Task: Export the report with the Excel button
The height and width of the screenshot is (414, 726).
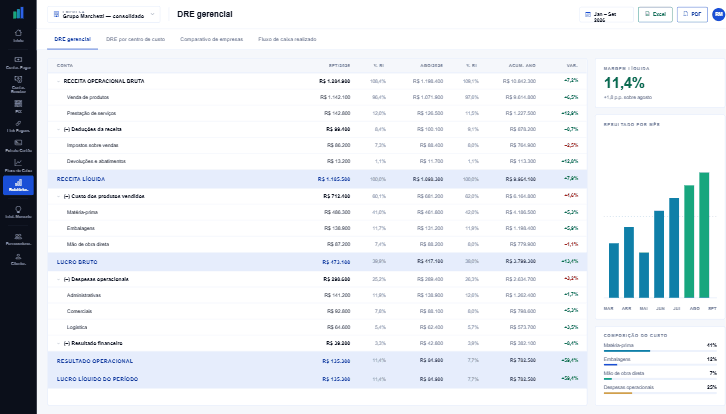Action: click(x=655, y=14)
